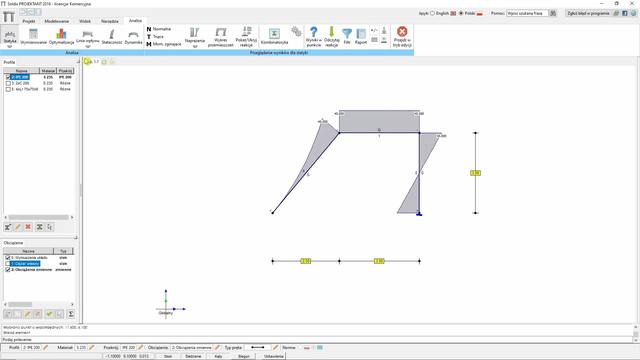This screenshot has height=360, width=640.
Task: Open the Wymiarowanie tool
Action: point(33,36)
